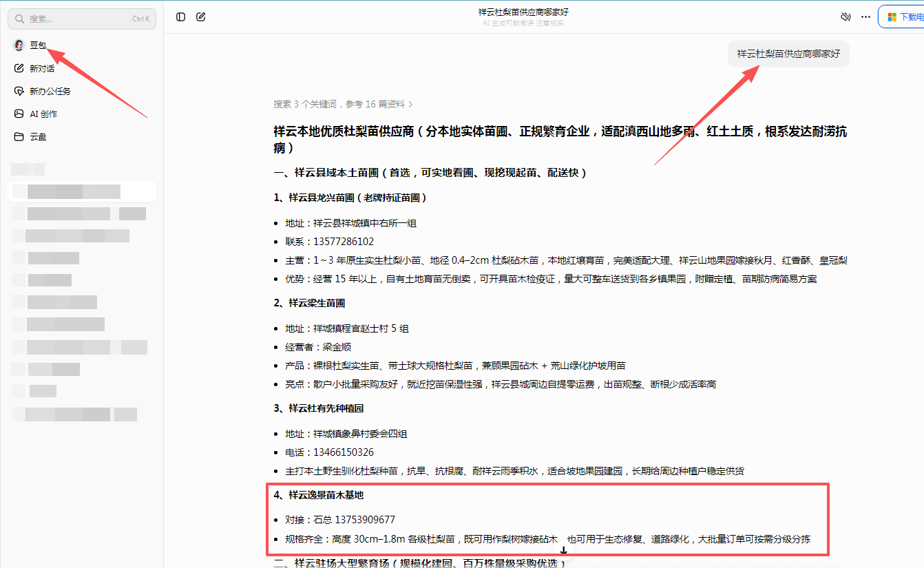Click the line starting 规格齐全：高度 30cm–1.8m
This screenshot has width=924, height=568.
548,539
